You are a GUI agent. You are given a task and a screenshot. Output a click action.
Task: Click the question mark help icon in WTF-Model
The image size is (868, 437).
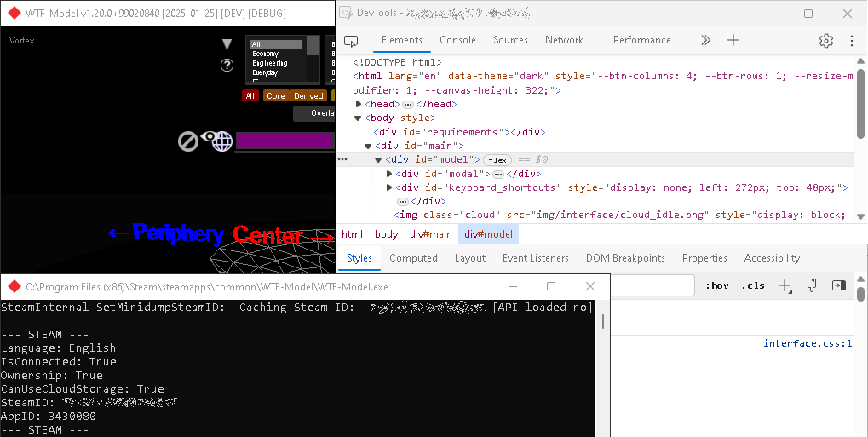[227, 66]
